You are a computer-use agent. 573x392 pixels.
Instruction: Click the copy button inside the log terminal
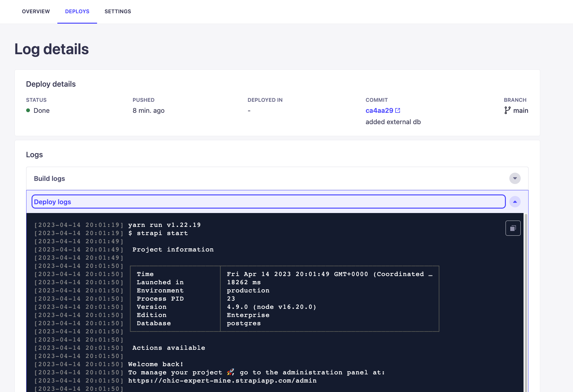(x=513, y=228)
